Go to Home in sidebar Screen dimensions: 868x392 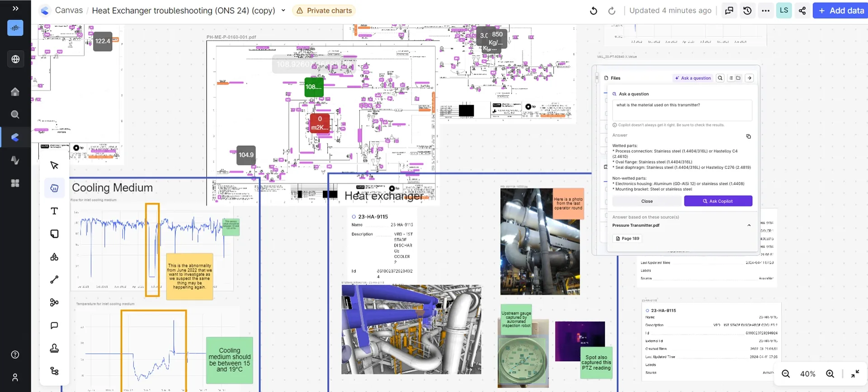click(x=15, y=91)
